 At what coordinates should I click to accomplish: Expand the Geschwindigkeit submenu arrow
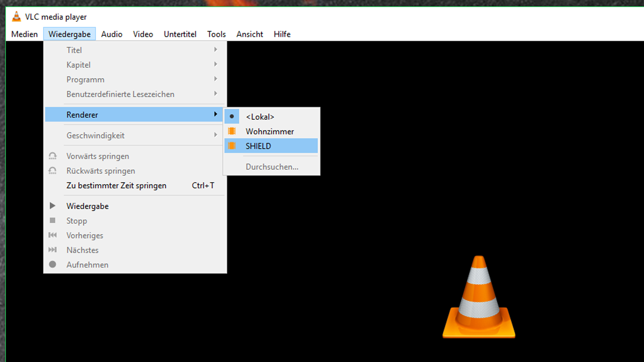216,135
